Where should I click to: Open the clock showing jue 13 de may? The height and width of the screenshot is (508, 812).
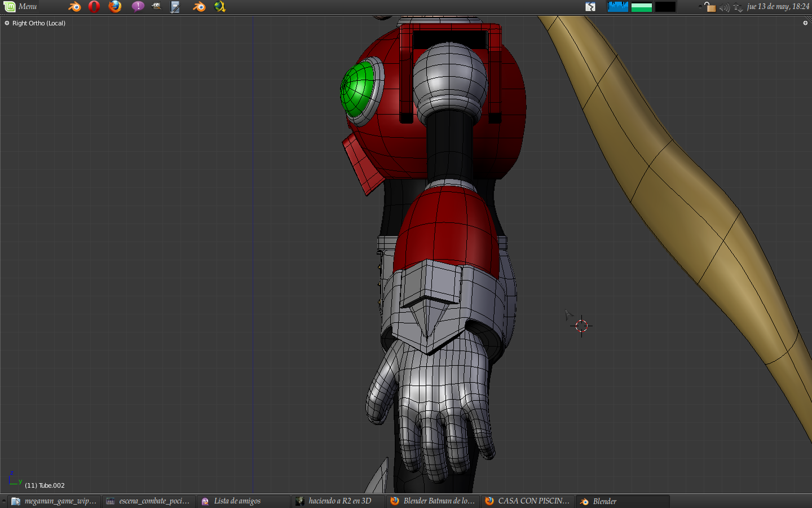click(x=778, y=7)
